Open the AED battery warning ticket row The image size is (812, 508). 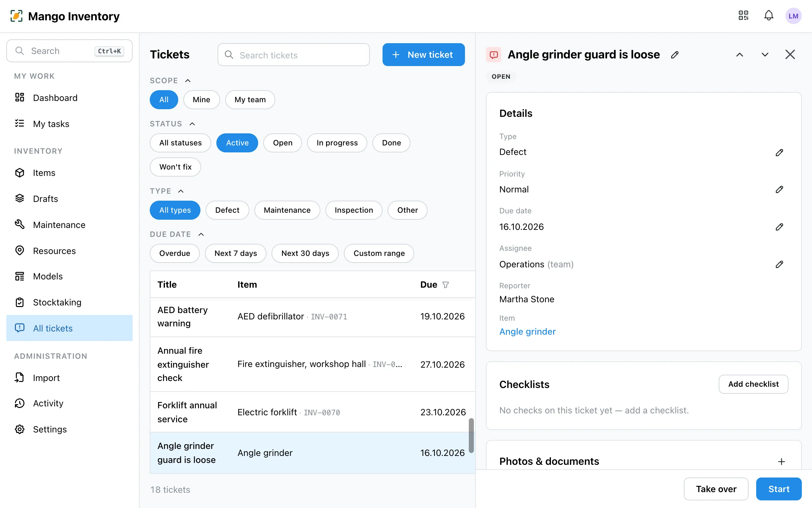tap(312, 317)
